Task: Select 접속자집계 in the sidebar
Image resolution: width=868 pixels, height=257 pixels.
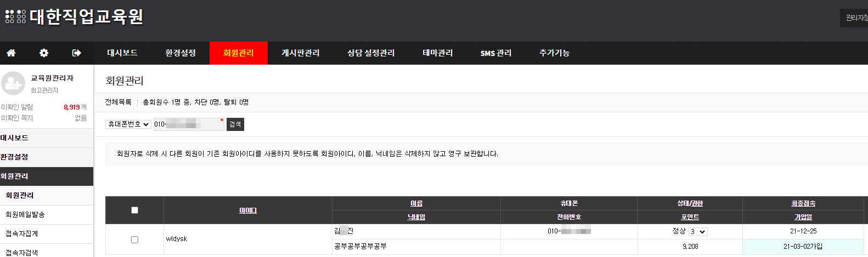Action: pyautogui.click(x=22, y=234)
